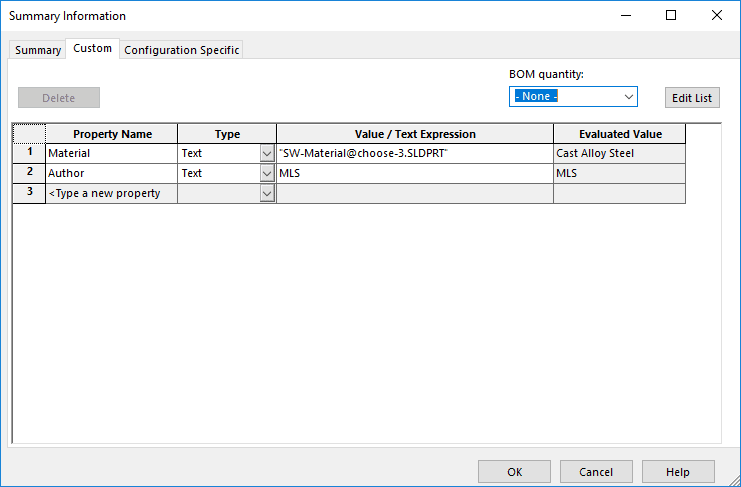Viewport: 741px width, 487px height.
Task: Click the 'Type a new property' cell
Action: (112, 193)
